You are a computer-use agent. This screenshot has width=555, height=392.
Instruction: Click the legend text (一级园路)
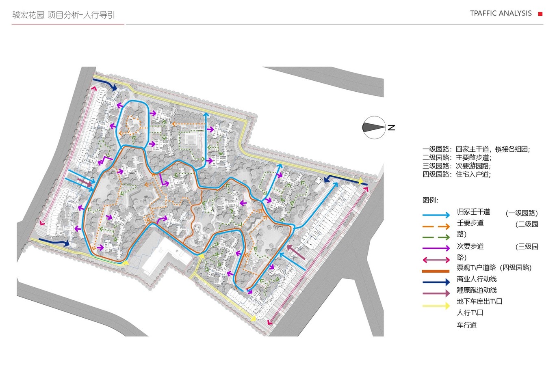[522, 213]
